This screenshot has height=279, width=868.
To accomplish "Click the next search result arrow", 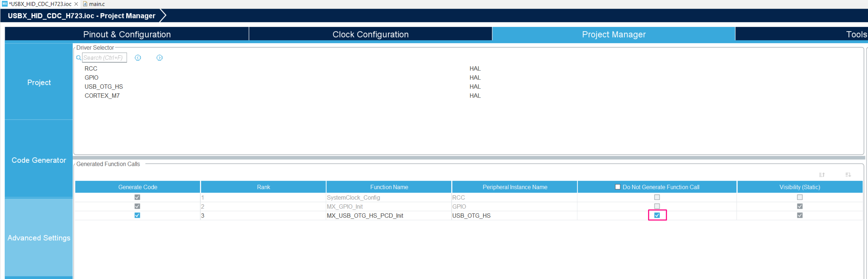I will [159, 58].
